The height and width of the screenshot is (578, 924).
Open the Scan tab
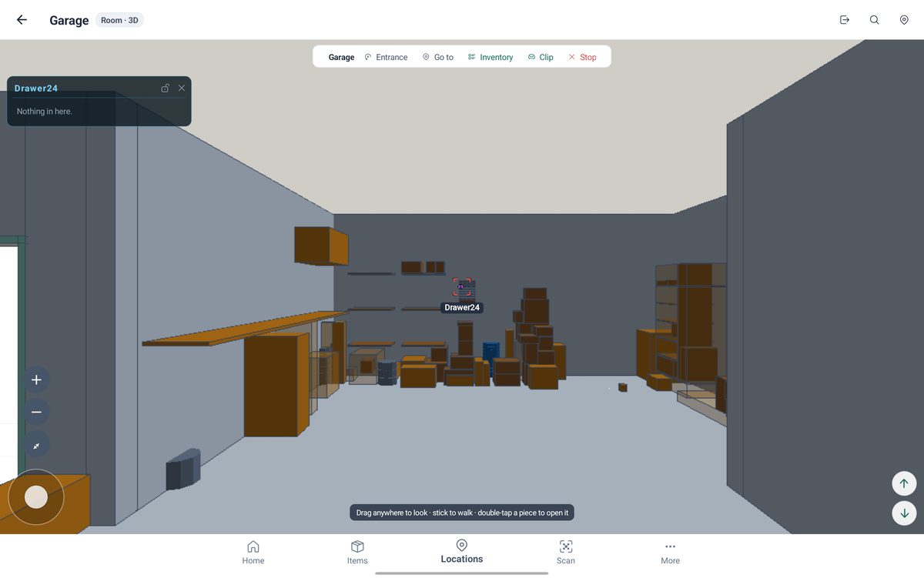coord(566,552)
